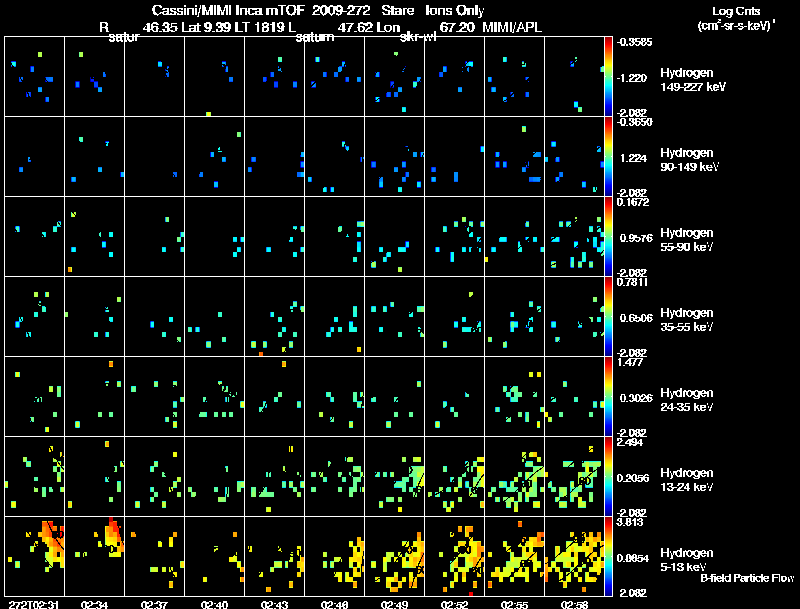Open the 90-149 keV image panel at 02:49
Screen dimensions: 800x609
(x=394, y=156)
